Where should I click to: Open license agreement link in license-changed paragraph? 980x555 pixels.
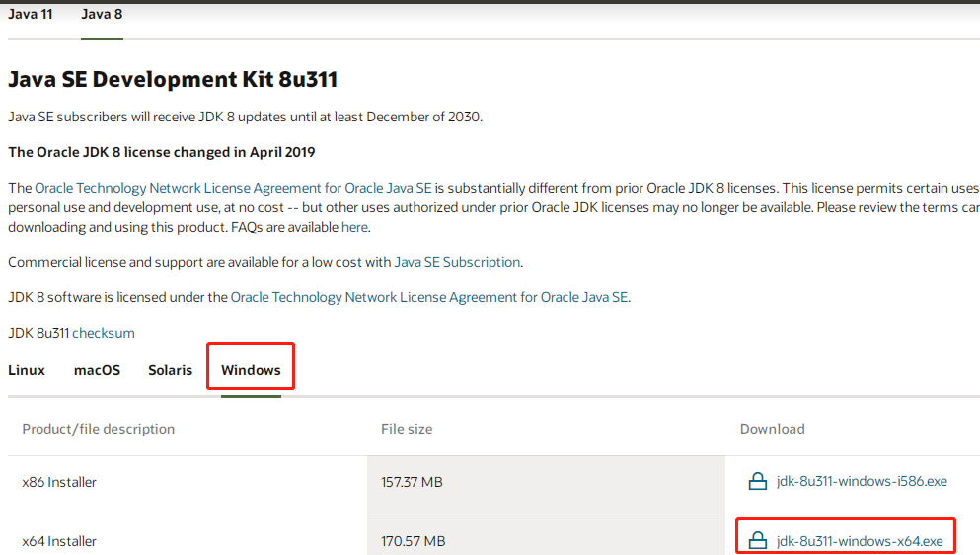tap(233, 188)
